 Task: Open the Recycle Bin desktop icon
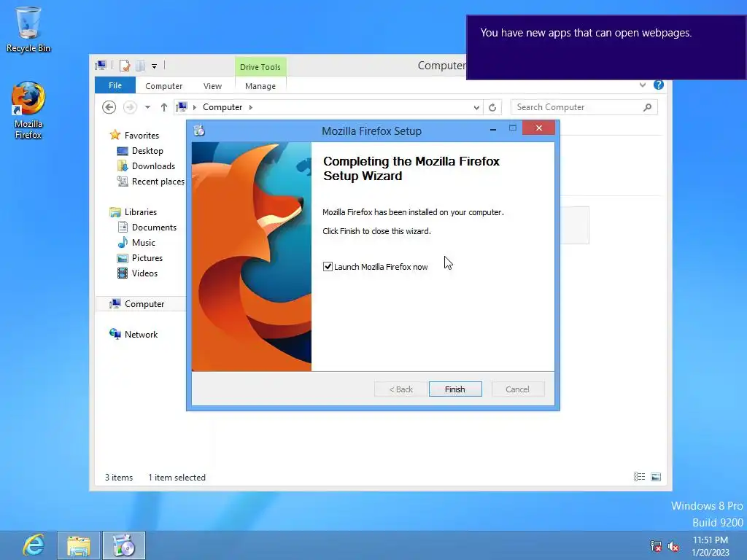tap(28, 29)
